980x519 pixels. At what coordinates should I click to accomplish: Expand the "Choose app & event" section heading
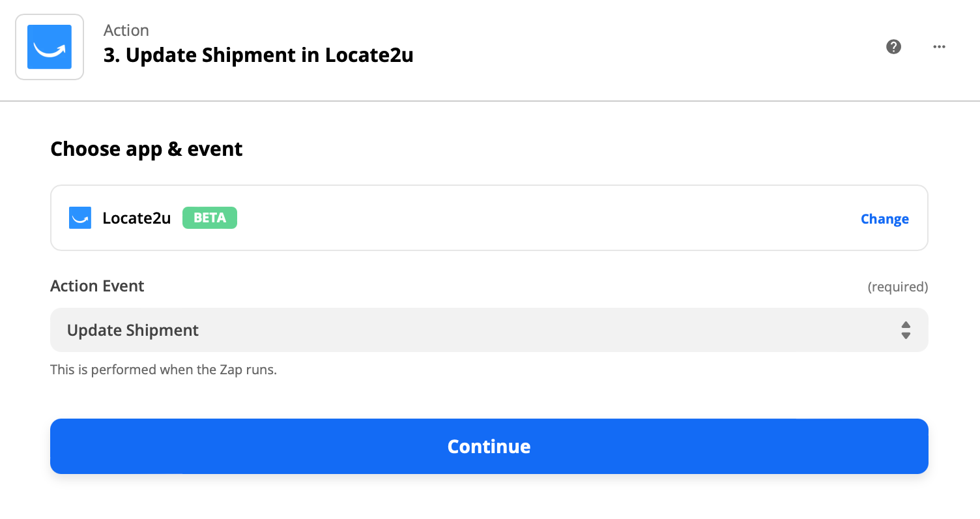(147, 149)
